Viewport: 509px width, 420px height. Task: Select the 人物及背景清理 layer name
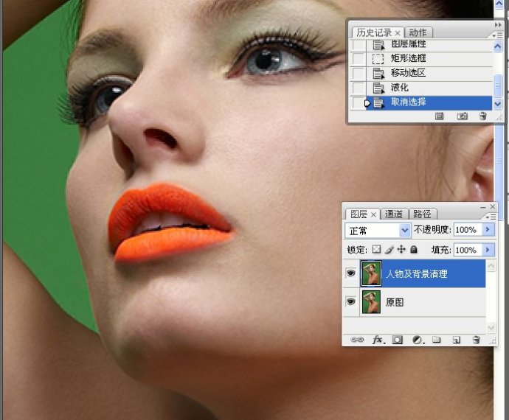point(417,273)
